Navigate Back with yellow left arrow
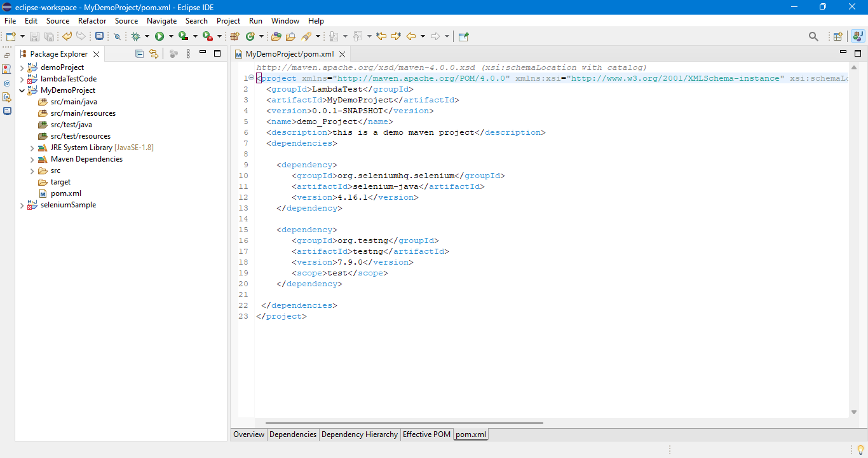 (411, 36)
